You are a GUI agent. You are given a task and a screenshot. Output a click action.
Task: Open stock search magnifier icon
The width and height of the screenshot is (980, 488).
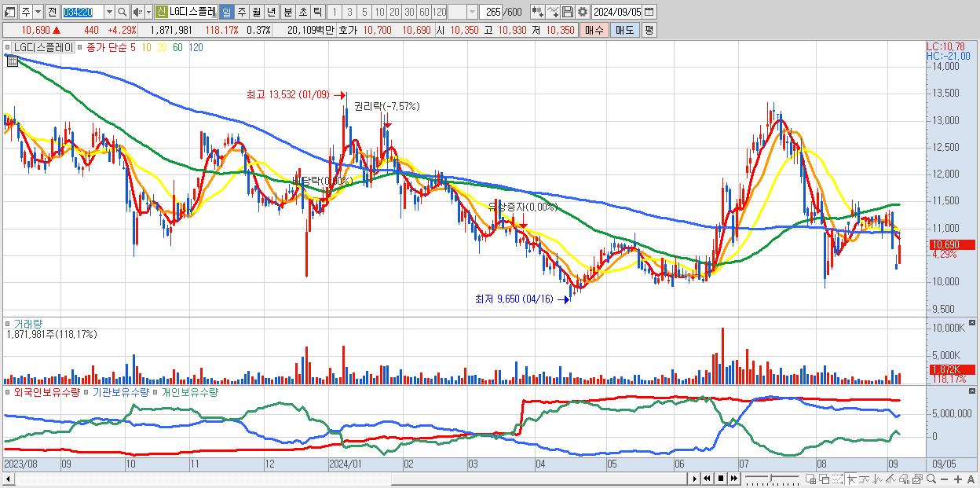click(122, 12)
